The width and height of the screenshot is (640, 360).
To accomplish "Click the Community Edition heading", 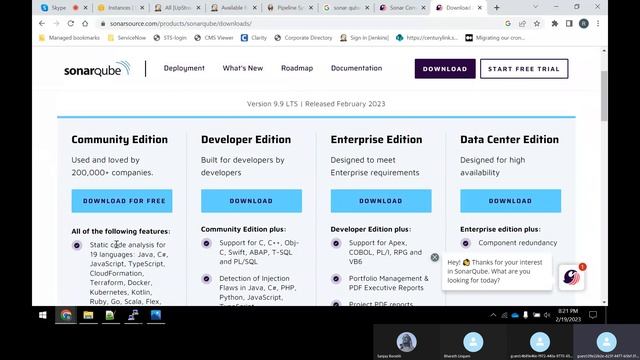I will pos(120,140).
